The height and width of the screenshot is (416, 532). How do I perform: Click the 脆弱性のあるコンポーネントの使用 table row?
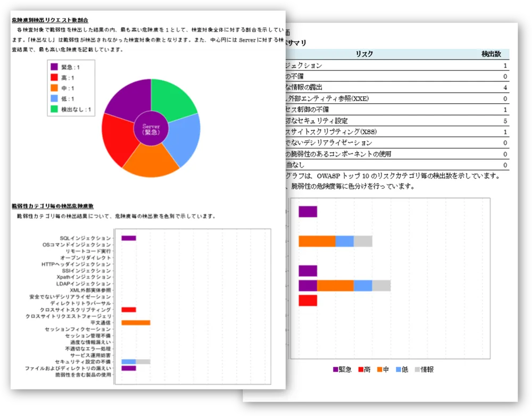[397, 154]
